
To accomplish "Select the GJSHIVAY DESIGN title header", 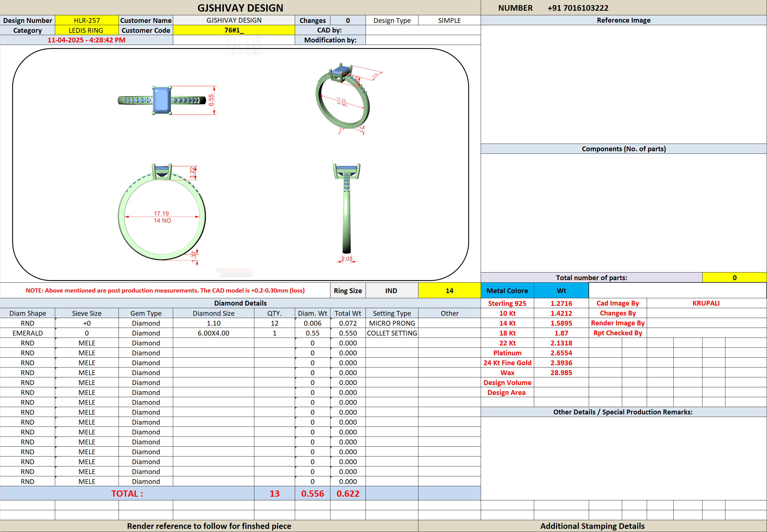I will tap(240, 8).
